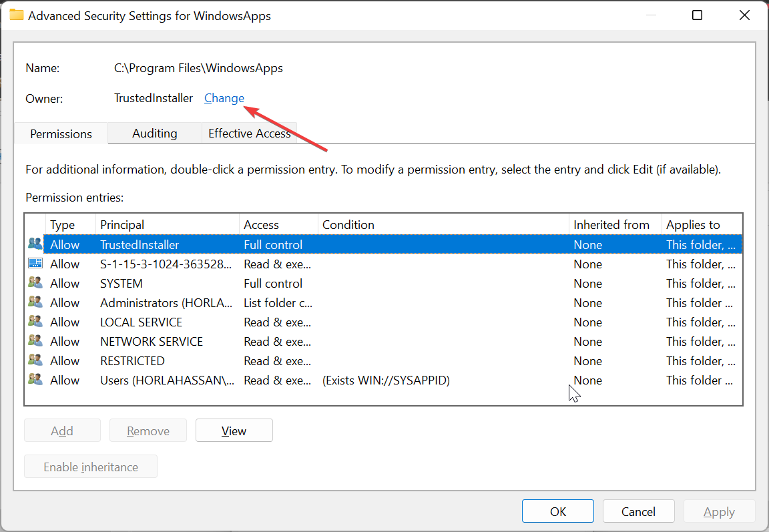Click the NETWORK SERVICE entry's icon
The image size is (769, 532).
(35, 341)
